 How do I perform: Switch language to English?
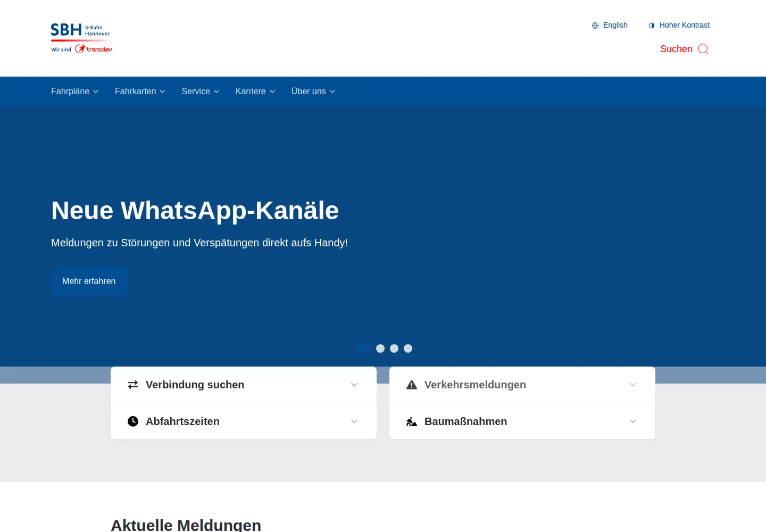(610, 25)
